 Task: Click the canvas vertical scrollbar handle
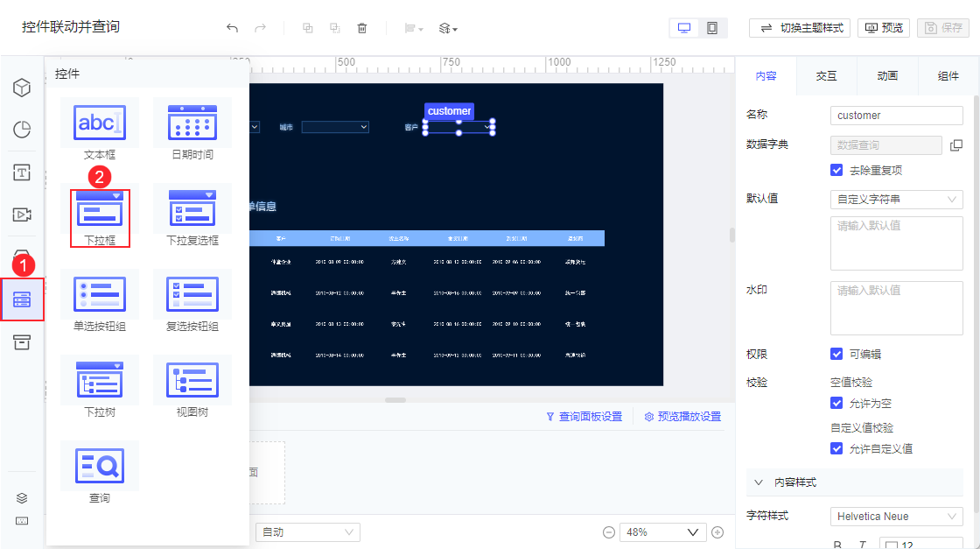[731, 235]
